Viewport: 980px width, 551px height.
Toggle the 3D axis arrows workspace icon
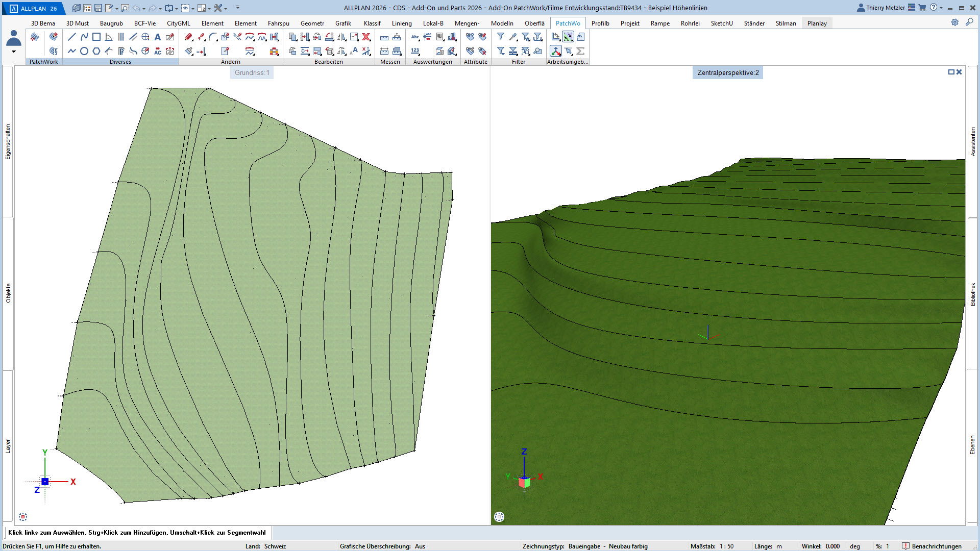(556, 51)
